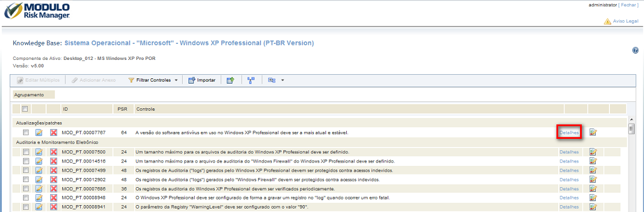Click the table scrollbar up arrow

(x=631, y=120)
